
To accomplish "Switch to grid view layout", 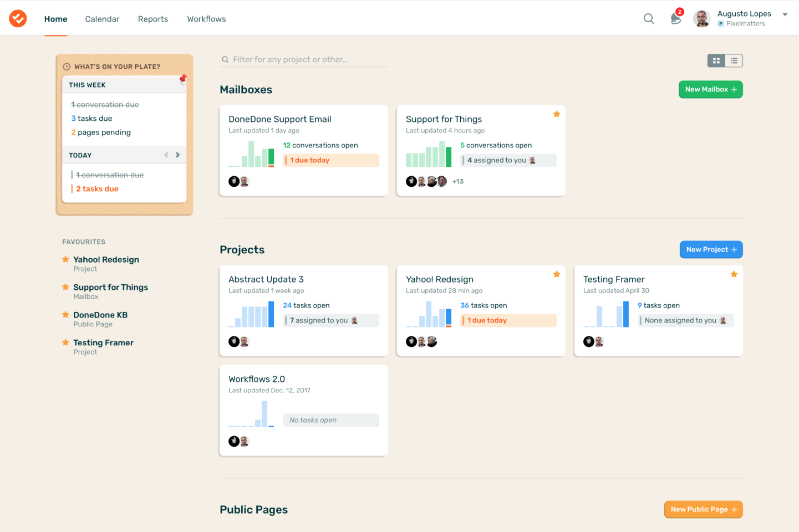I will pos(716,61).
